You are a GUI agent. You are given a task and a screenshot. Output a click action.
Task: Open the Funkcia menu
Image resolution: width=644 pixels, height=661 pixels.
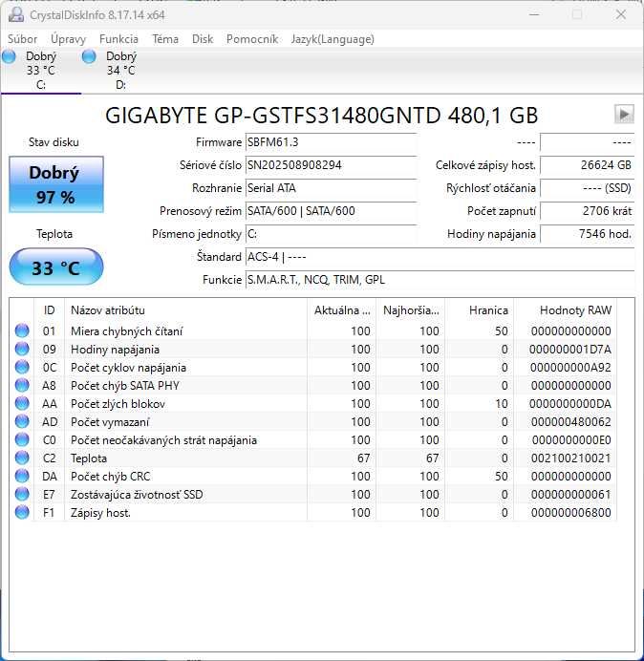pyautogui.click(x=118, y=39)
